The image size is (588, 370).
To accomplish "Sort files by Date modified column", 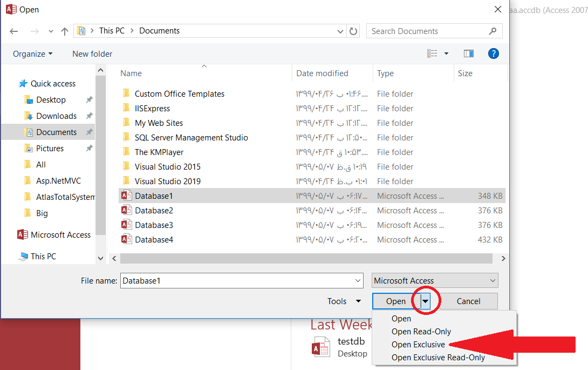I will [322, 73].
